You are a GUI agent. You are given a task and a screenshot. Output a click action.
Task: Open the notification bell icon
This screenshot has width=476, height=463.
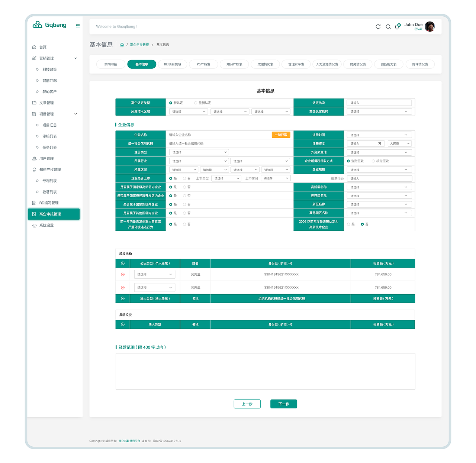(x=397, y=27)
